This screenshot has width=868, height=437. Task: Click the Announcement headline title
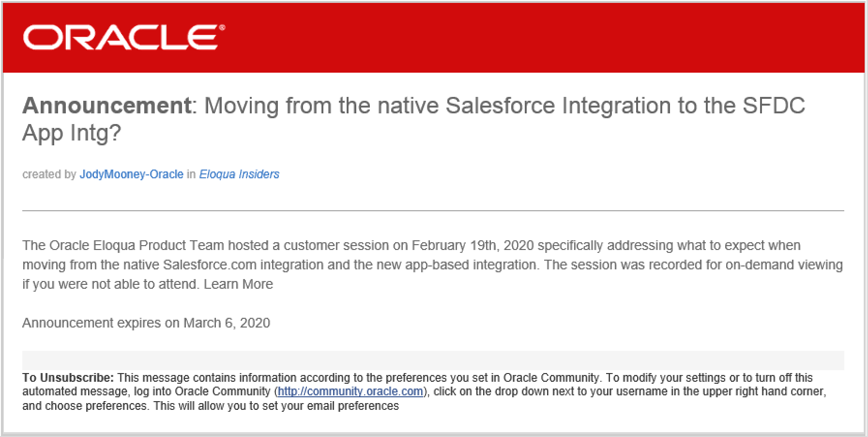pos(413,119)
